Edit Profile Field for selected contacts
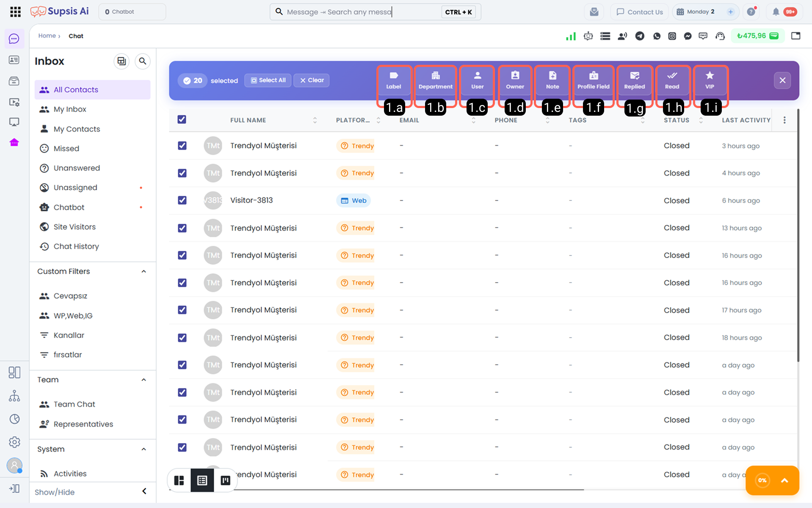 (x=594, y=81)
